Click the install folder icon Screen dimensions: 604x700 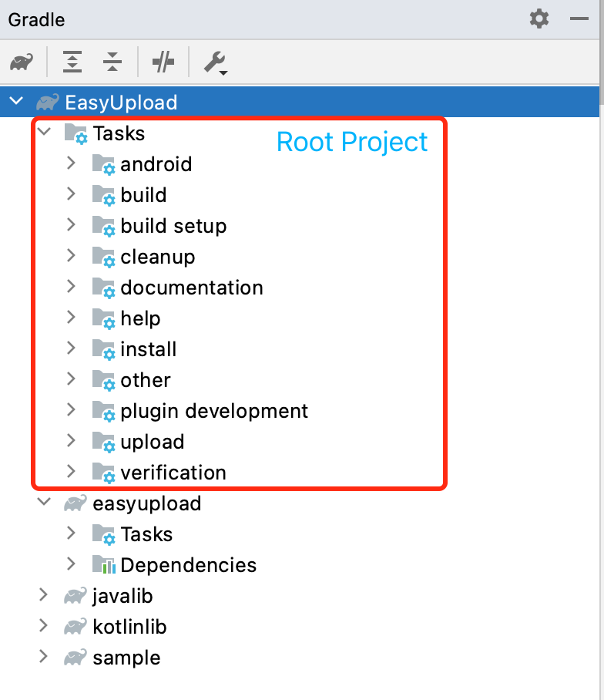[x=103, y=349]
